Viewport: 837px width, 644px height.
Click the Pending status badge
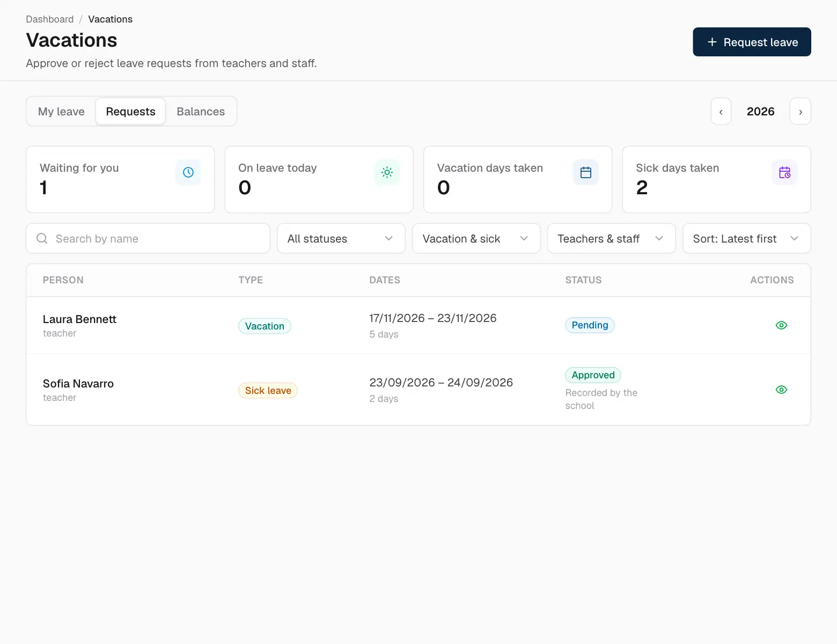click(590, 325)
